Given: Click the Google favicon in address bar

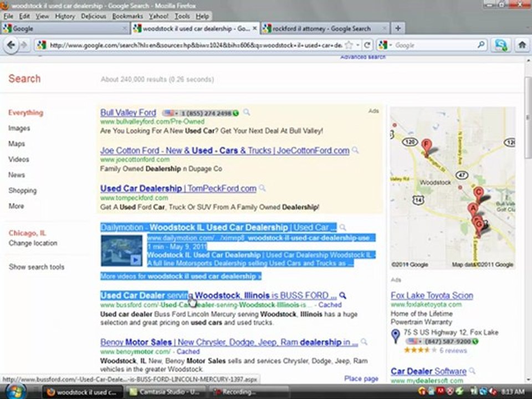Looking at the screenshot, I should pos(42,45).
